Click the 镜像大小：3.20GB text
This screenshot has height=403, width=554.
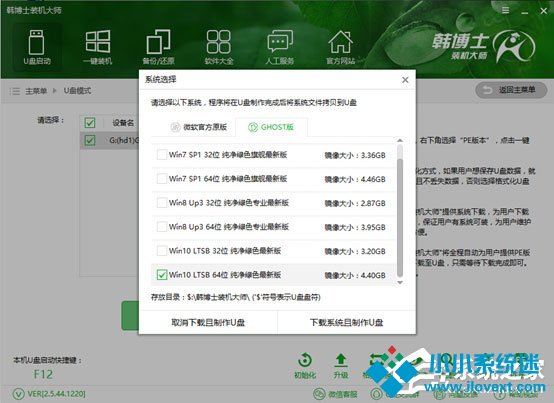point(355,251)
